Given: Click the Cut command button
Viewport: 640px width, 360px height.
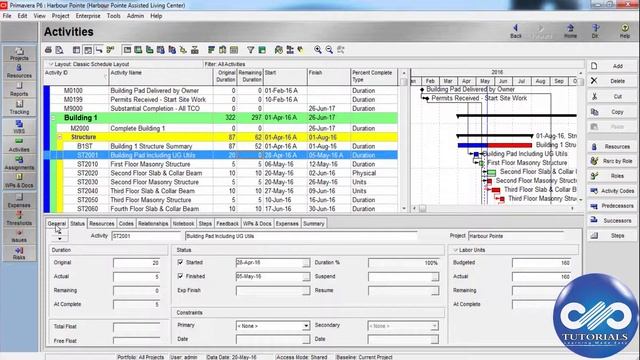Looking at the screenshot, I should tap(612, 96).
